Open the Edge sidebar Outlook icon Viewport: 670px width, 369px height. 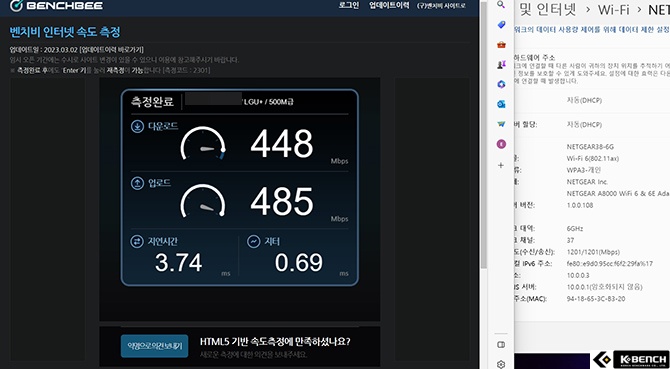pos(502,104)
